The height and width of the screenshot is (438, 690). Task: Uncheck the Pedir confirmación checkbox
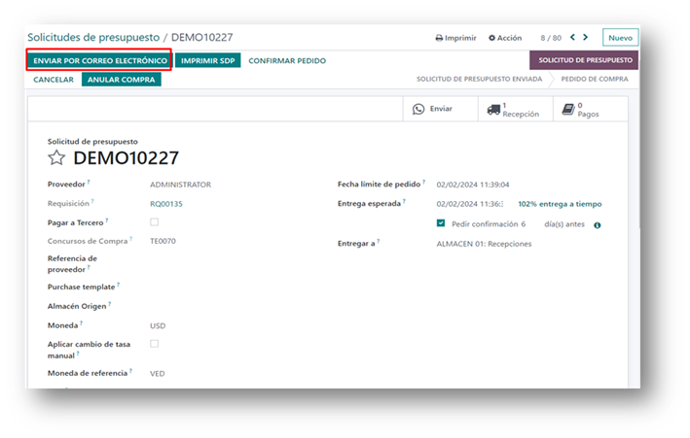click(441, 224)
